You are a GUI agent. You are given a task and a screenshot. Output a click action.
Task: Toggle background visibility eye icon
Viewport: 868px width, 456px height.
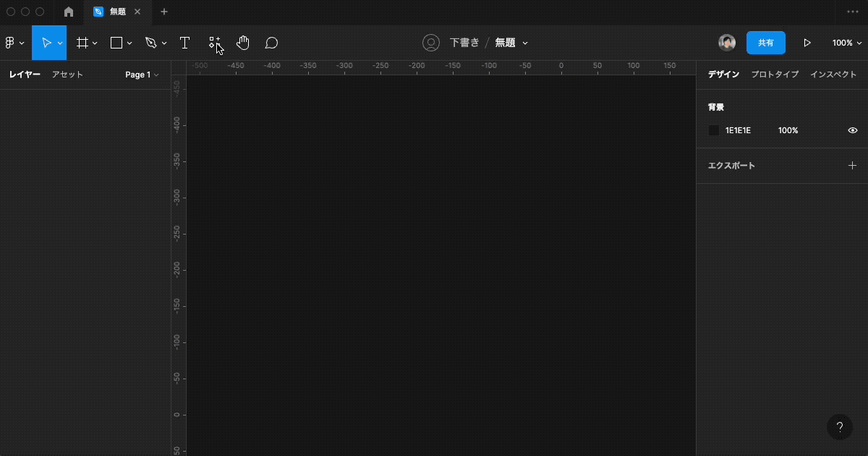[853, 130]
